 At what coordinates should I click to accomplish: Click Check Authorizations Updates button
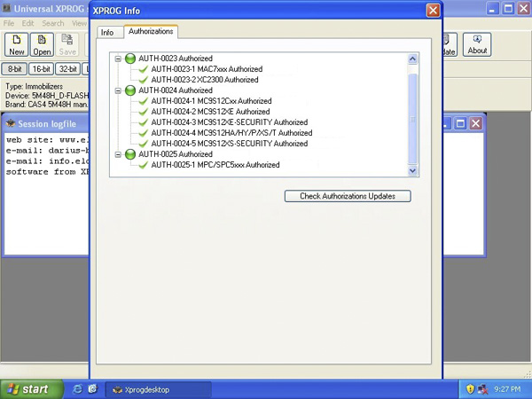pyautogui.click(x=348, y=196)
